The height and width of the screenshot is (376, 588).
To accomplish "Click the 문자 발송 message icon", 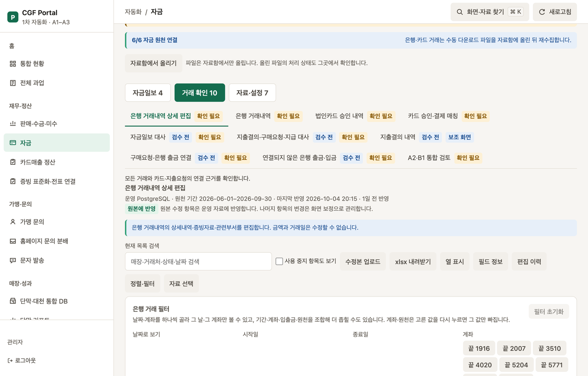I will [13, 260].
